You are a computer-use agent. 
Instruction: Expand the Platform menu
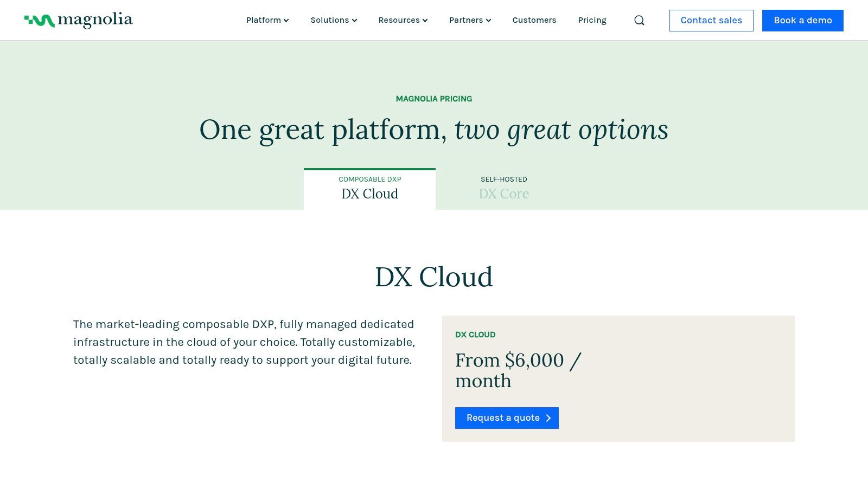point(267,20)
